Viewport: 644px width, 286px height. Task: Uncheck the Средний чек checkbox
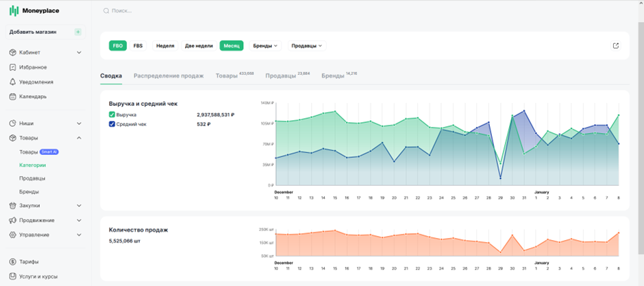pos(112,124)
